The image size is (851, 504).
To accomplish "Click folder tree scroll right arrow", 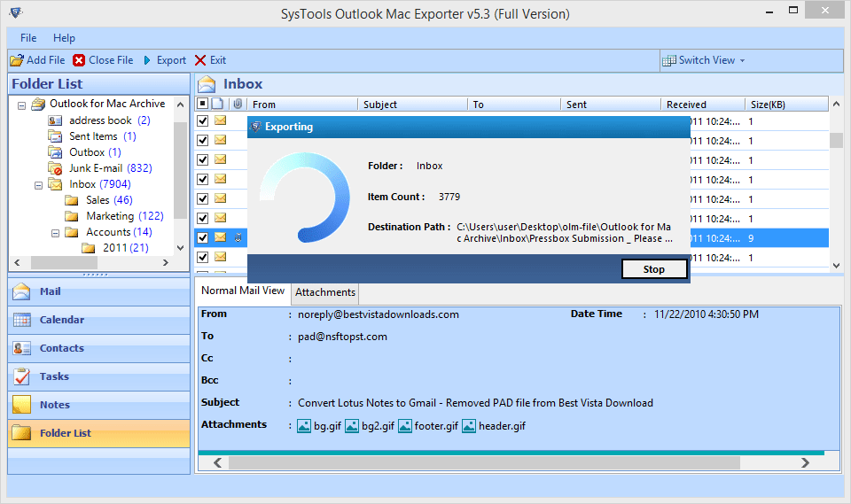I will (166, 262).
